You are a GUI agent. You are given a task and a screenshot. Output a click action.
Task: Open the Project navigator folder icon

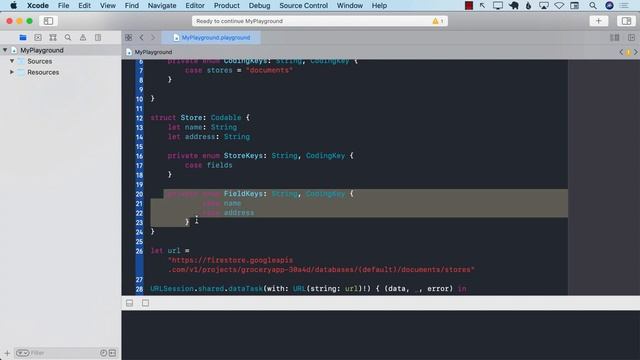(23, 38)
